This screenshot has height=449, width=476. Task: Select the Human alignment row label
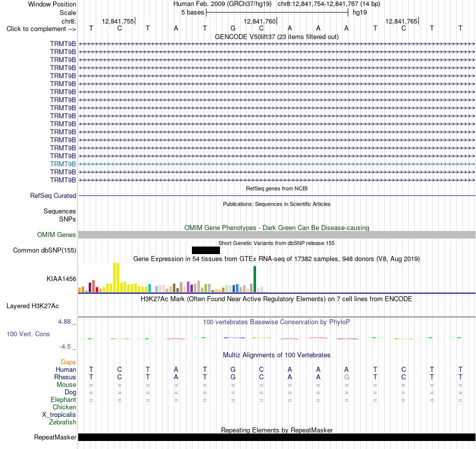pos(66,369)
